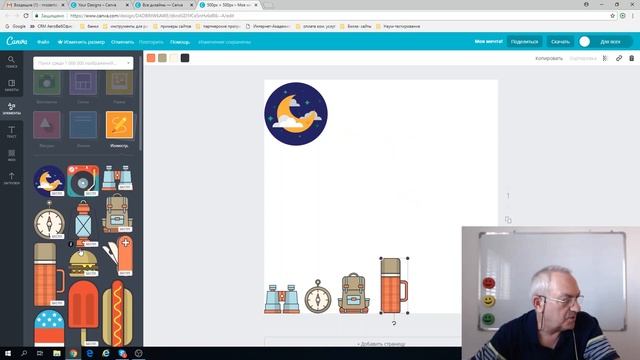
Task: Open the Windows Start menu
Action: 8,353
